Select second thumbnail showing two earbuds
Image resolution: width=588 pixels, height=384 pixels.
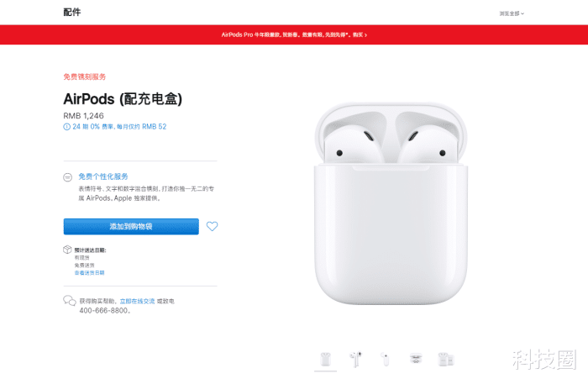[355, 360]
